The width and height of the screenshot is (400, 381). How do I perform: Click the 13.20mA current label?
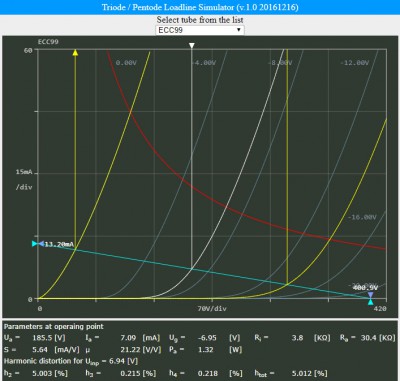pyautogui.click(x=59, y=244)
